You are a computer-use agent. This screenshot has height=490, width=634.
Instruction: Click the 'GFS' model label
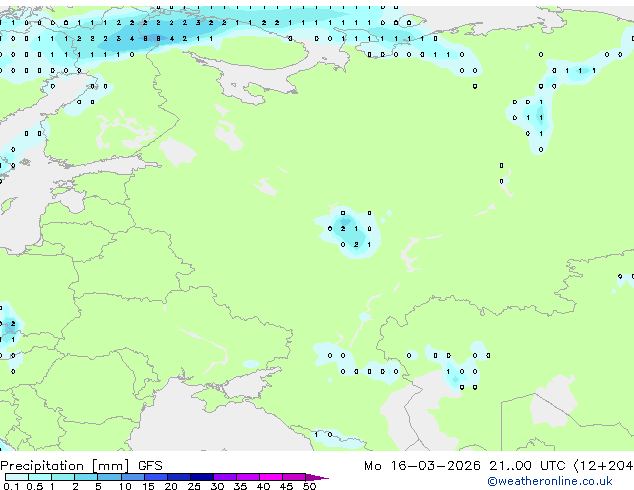(150, 466)
